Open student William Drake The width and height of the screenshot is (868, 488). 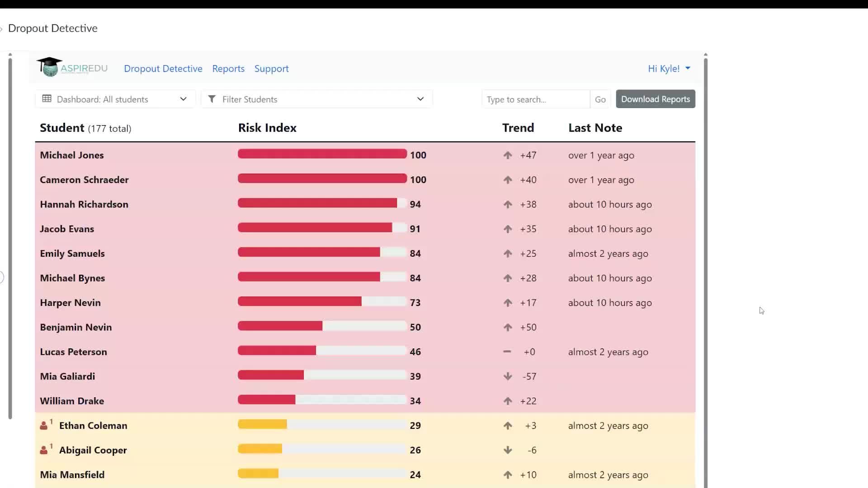point(72,401)
